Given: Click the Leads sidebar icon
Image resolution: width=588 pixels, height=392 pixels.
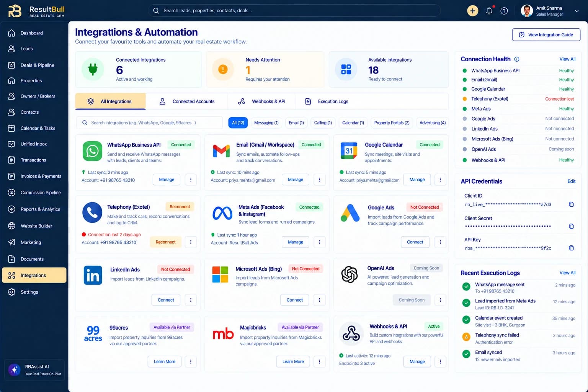Looking at the screenshot, I should click(x=11, y=49).
